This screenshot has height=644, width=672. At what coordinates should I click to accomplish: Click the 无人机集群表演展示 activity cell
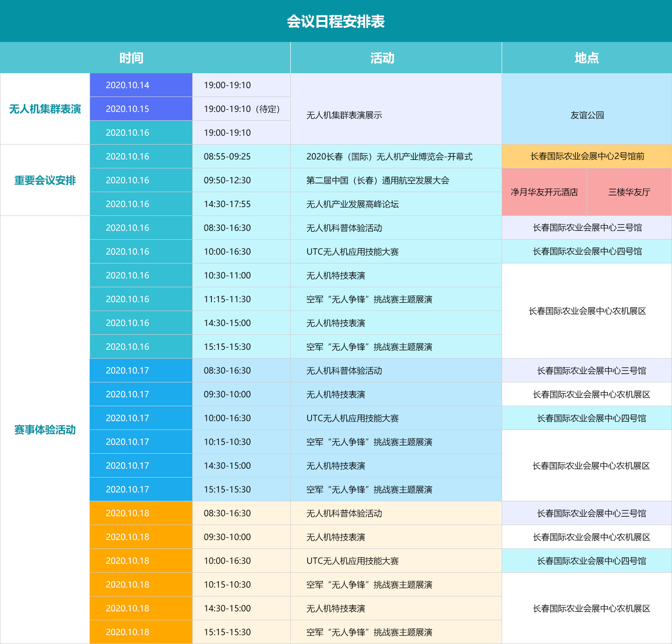pos(396,109)
